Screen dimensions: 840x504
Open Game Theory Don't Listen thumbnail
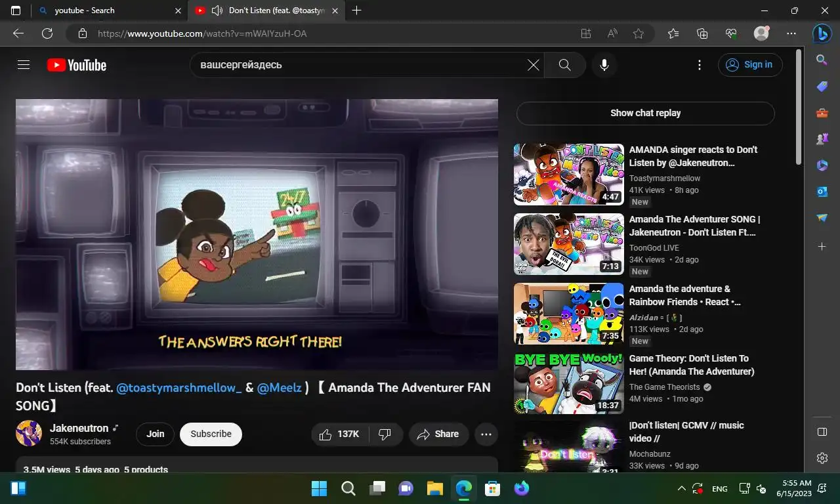coord(569,383)
